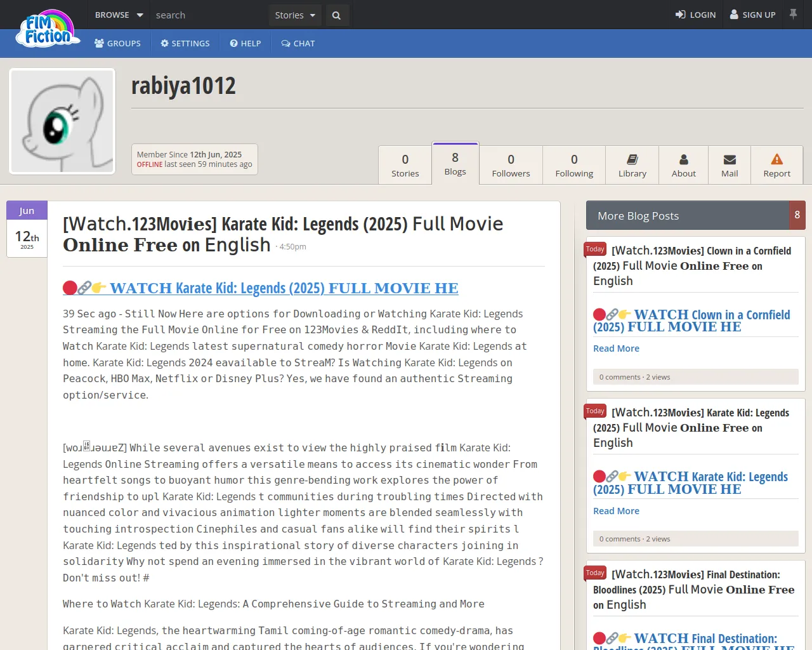Click the Jun 12th 2025 date box
This screenshot has height=650, width=812.
(x=27, y=229)
